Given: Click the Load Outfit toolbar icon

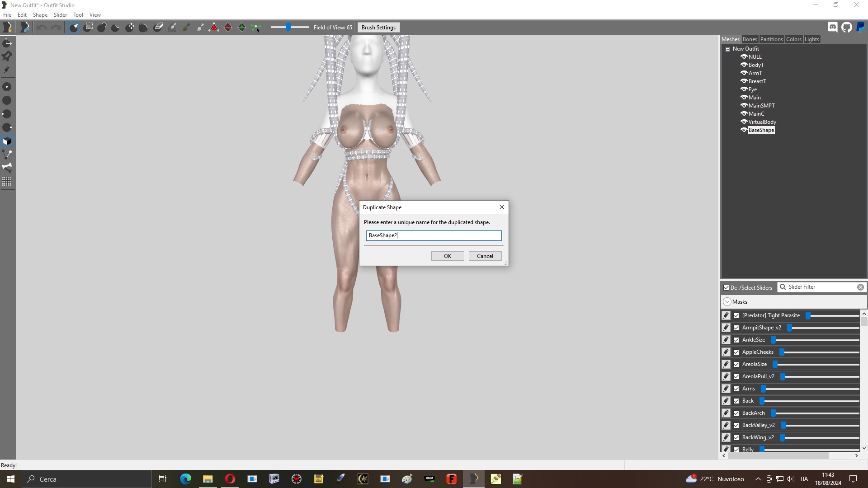Looking at the screenshot, I should 25,28.
